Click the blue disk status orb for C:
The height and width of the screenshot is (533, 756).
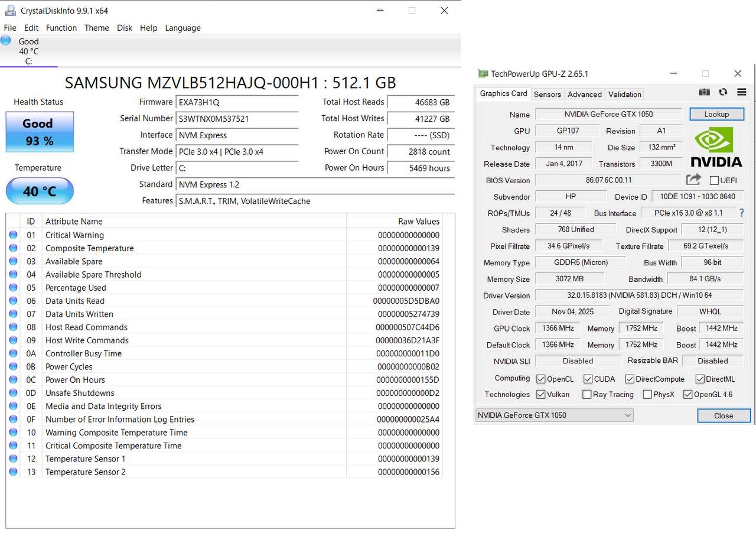tap(6, 40)
